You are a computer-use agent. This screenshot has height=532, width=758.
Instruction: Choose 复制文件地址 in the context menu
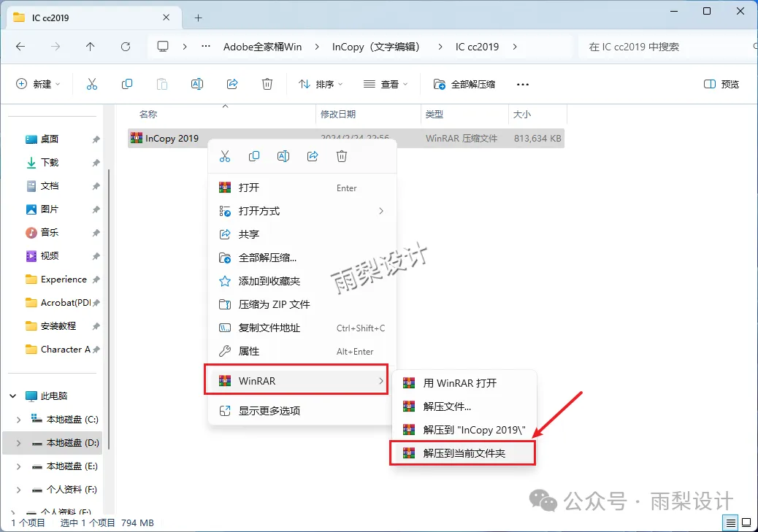302,328
